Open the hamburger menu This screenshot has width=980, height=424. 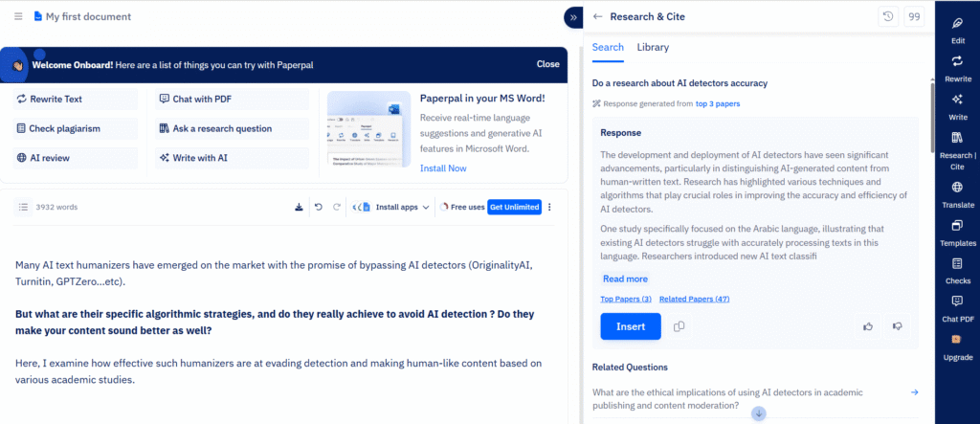click(x=18, y=16)
